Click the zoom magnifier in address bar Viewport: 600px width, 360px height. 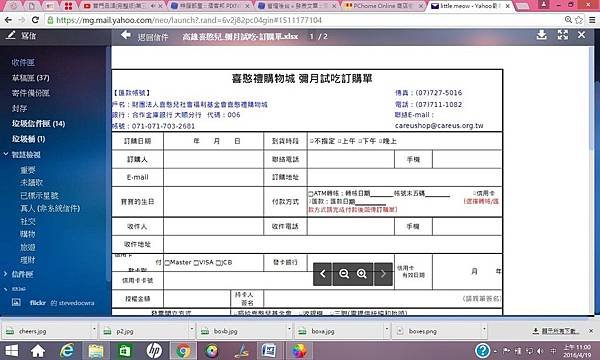point(568,20)
